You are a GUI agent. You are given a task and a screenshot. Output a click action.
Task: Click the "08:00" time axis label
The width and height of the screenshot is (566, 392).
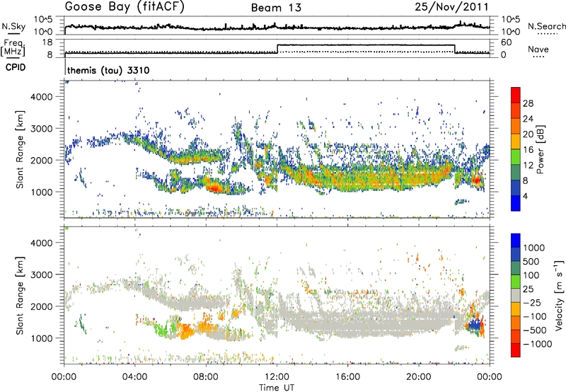(x=206, y=377)
